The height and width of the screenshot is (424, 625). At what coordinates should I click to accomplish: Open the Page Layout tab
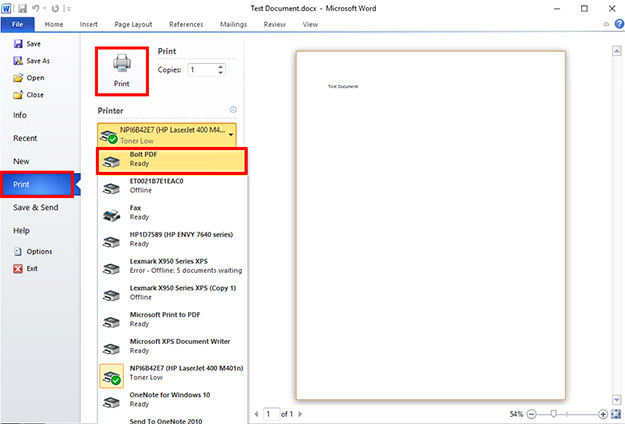(133, 24)
